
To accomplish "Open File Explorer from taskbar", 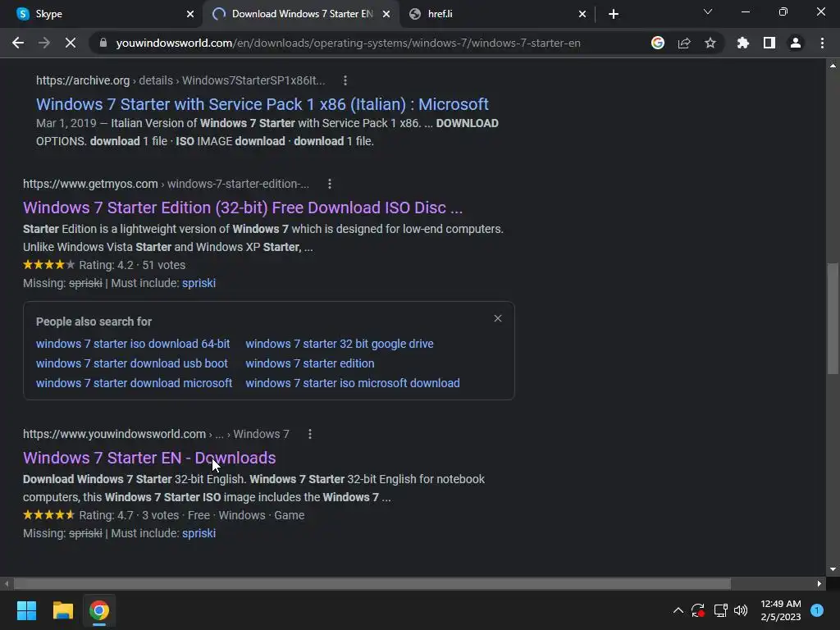I will [62, 610].
